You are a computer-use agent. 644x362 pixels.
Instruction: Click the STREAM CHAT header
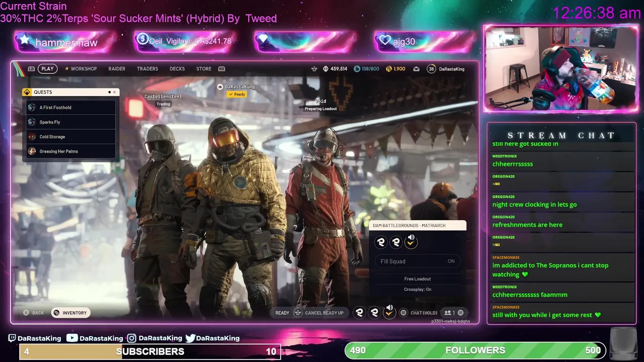[x=561, y=135]
